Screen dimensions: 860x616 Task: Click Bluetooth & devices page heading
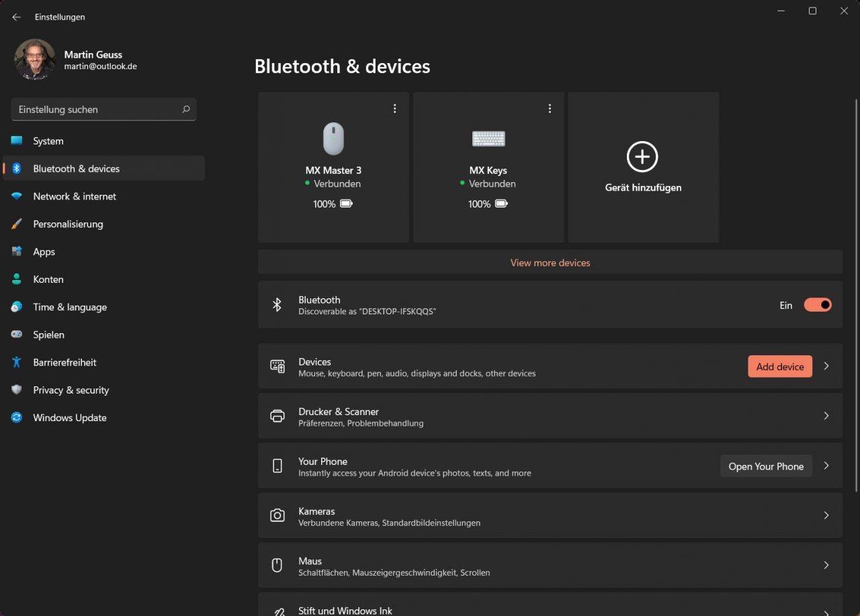point(342,67)
